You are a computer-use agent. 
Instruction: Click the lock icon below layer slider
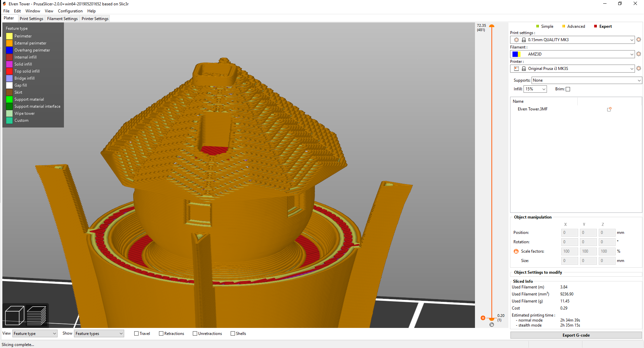[492, 325]
